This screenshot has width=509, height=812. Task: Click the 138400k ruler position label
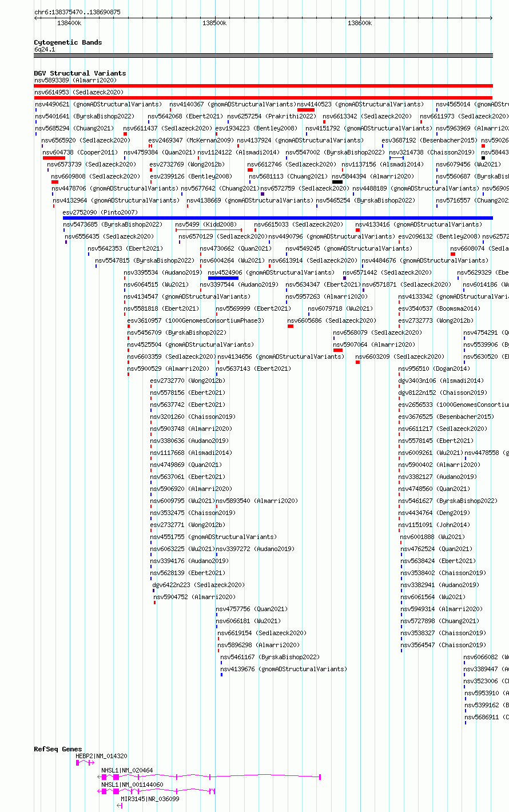click(x=69, y=23)
